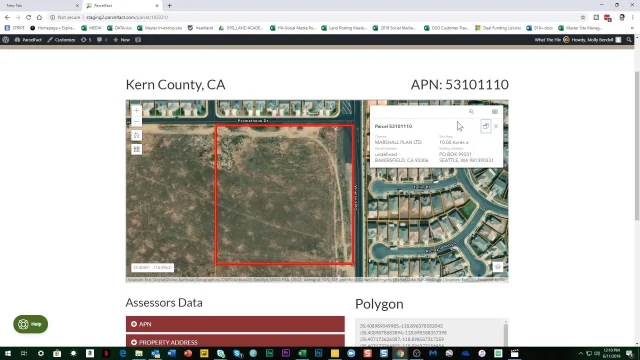Viewport: 640px width, 360px height.
Task: Open the Land Posting Master bookmark
Action: 344,28
